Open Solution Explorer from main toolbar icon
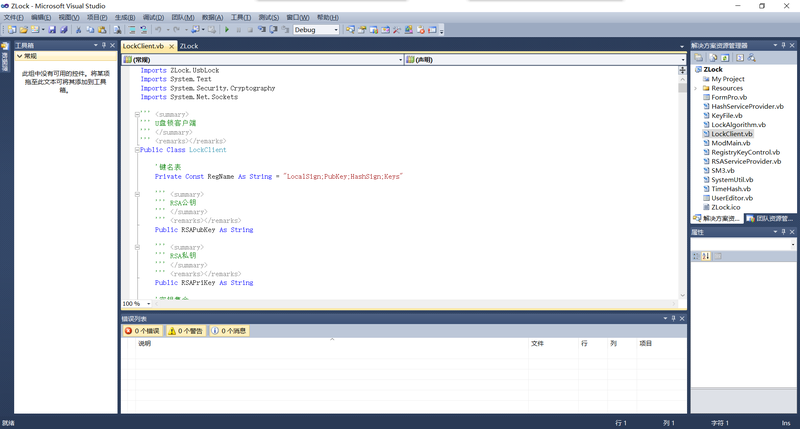This screenshot has width=800, height=429. (350, 30)
